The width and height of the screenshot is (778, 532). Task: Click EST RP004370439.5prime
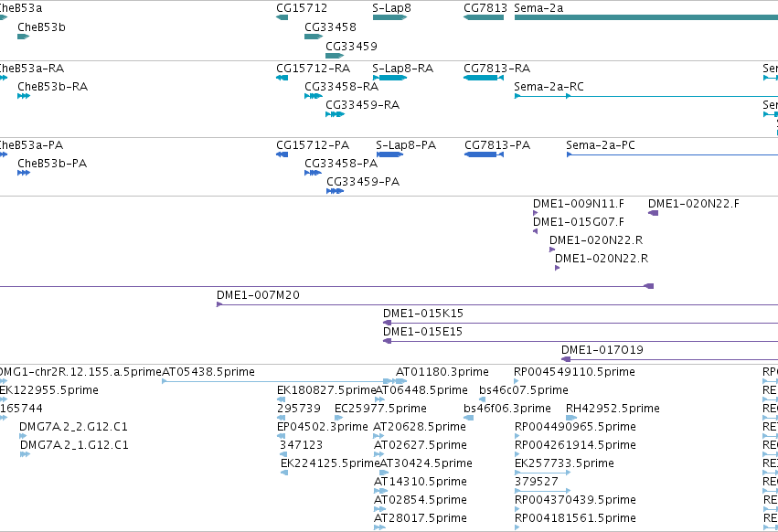click(575, 500)
